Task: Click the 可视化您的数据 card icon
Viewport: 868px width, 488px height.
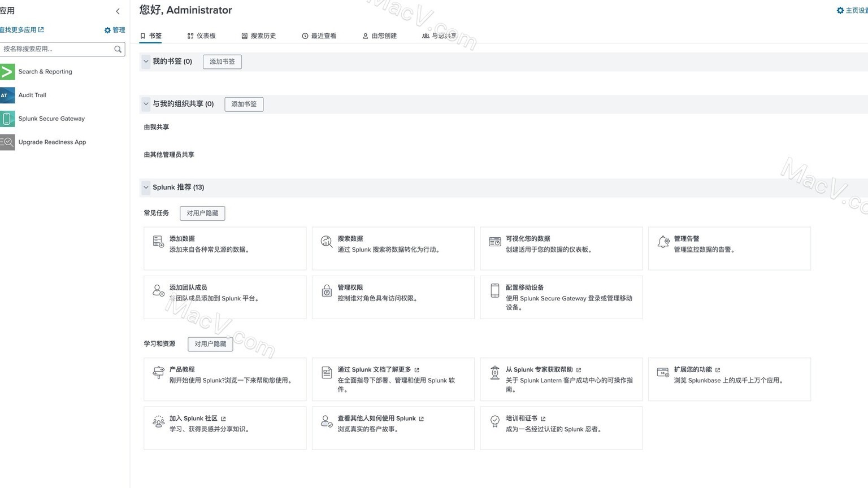Action: point(494,242)
